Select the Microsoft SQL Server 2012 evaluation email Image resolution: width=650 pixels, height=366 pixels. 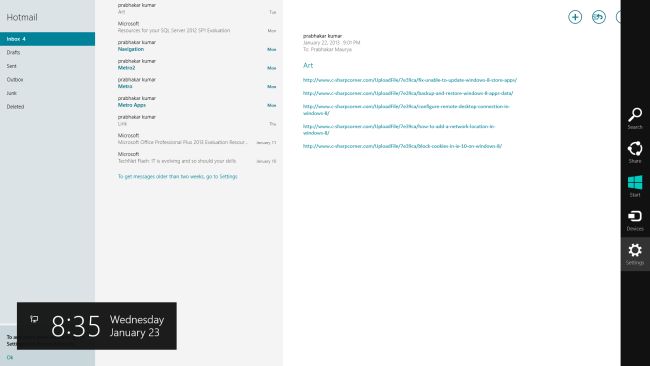[197, 27]
